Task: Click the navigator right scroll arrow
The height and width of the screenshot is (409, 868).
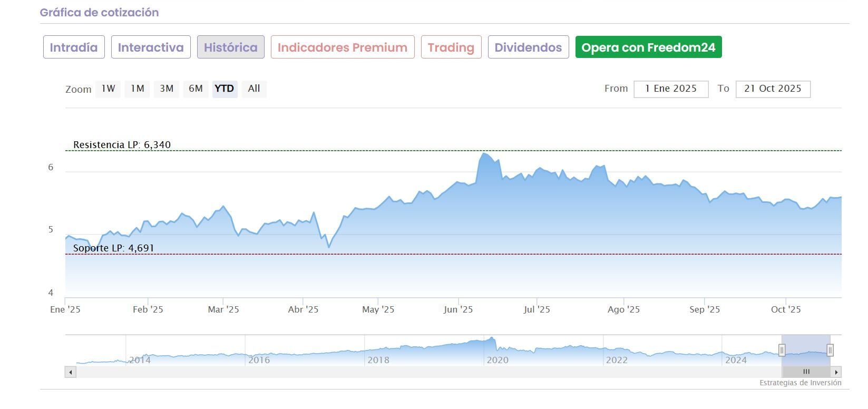Action: [837, 372]
